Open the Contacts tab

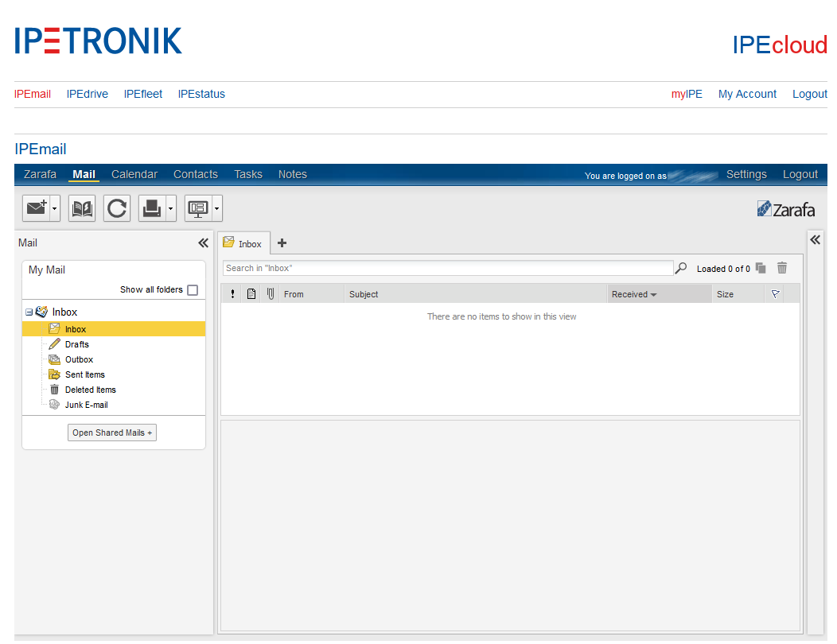pos(196,174)
